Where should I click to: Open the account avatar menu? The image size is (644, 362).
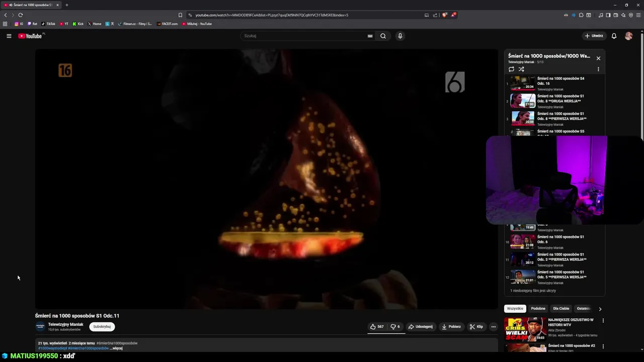click(628, 36)
